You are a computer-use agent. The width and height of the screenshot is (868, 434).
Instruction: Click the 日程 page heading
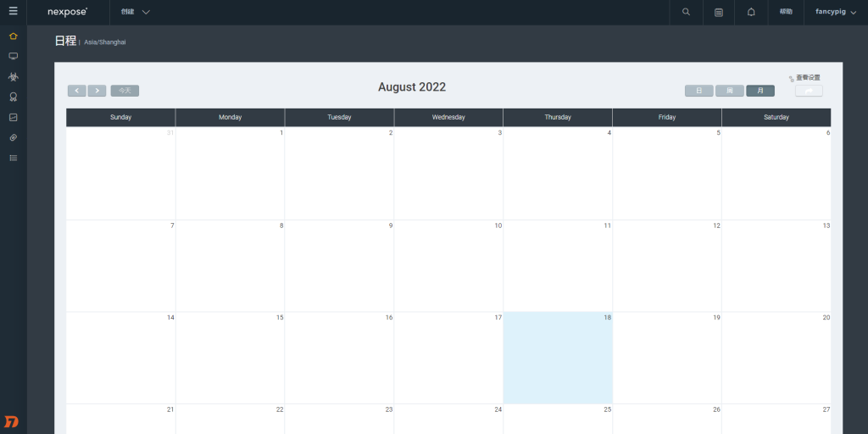coord(65,41)
